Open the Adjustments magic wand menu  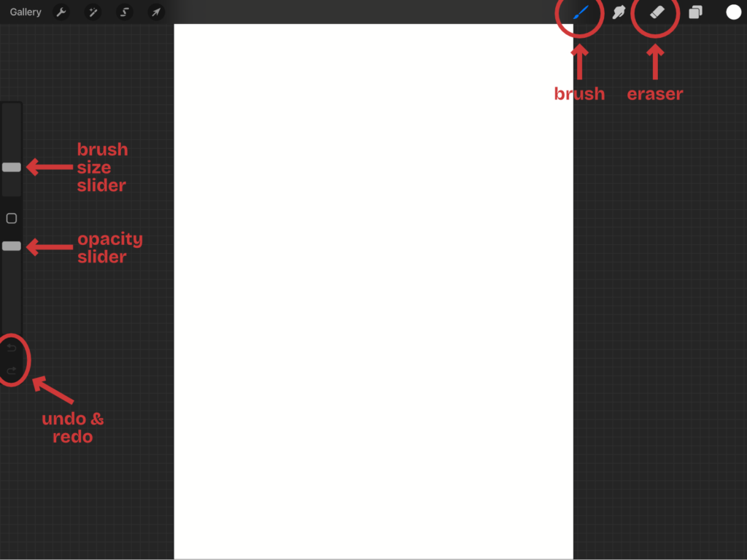point(93,12)
